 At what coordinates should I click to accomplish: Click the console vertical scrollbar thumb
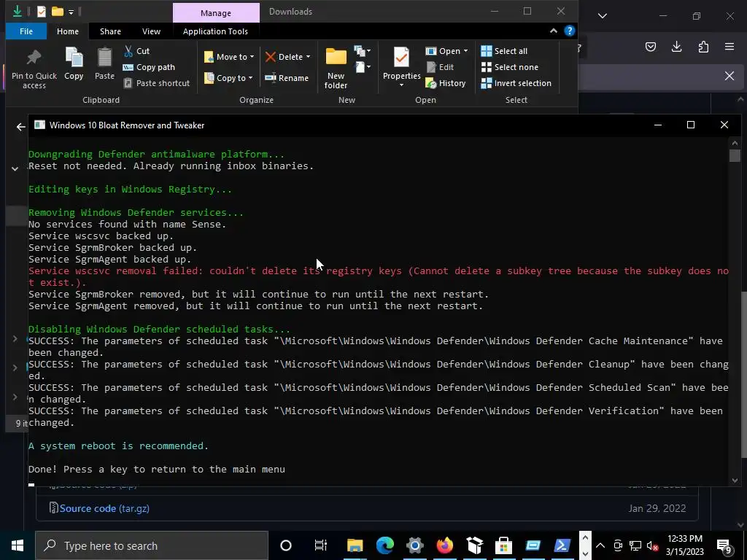[x=735, y=156]
